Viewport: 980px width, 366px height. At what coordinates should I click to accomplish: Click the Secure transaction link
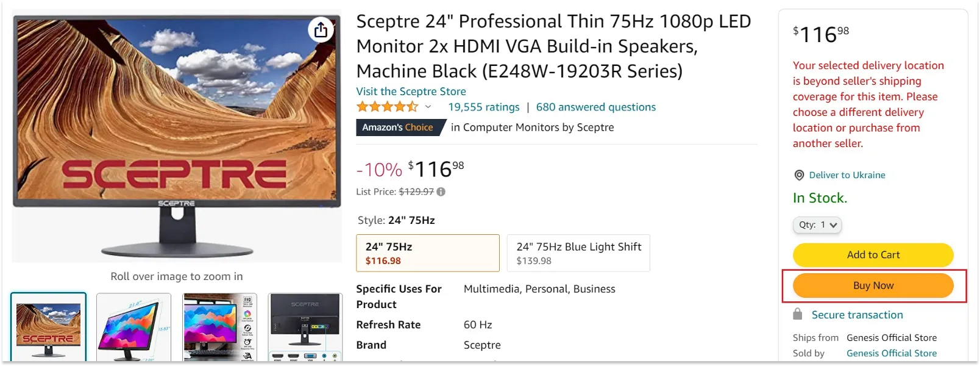click(x=856, y=314)
